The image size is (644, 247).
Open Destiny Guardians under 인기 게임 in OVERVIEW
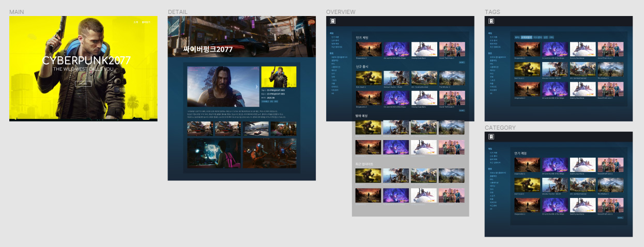[x=424, y=50]
